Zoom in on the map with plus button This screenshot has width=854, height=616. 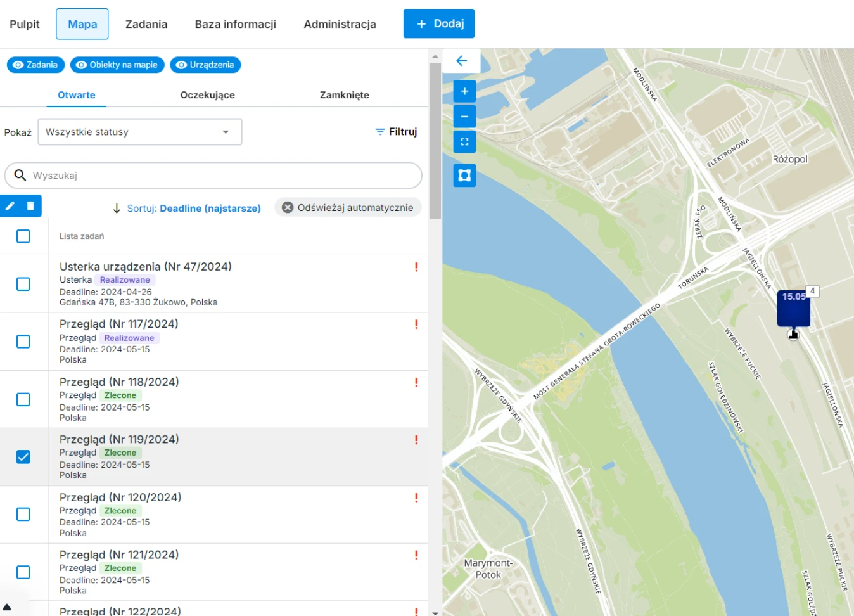[464, 91]
